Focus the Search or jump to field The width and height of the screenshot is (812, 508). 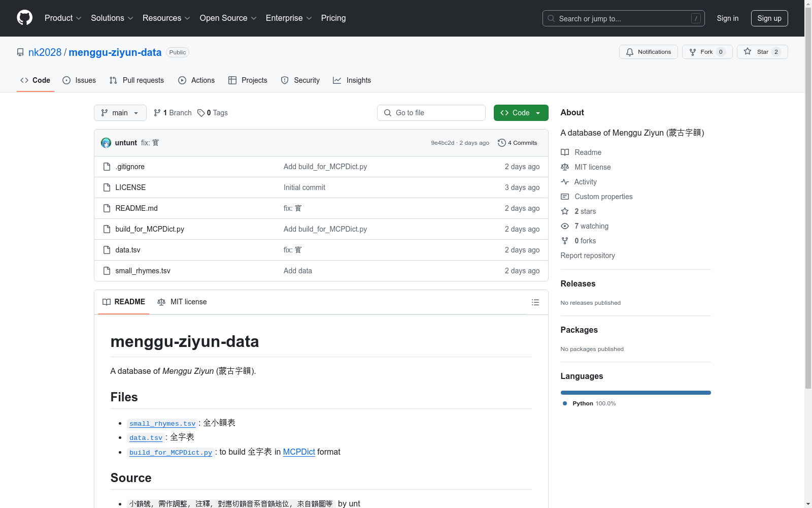pos(624,18)
